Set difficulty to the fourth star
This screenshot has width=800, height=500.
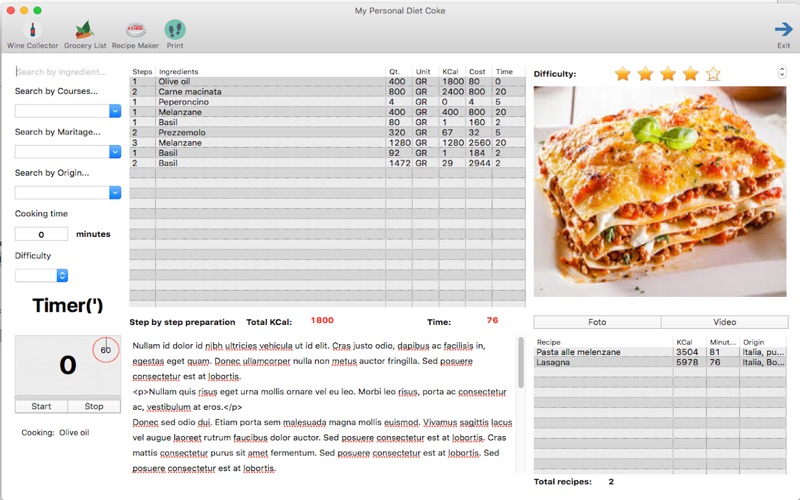click(691, 74)
